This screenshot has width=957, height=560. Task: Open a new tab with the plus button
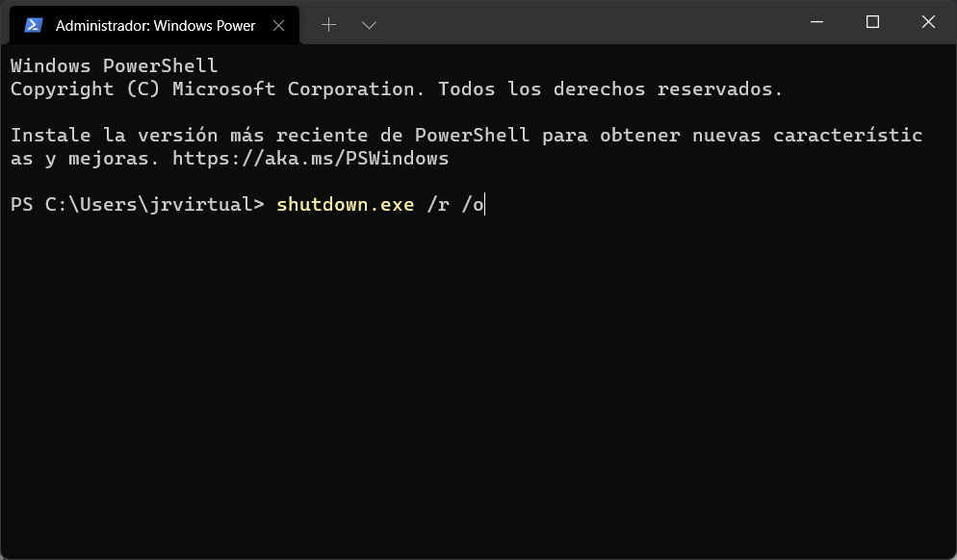click(328, 25)
